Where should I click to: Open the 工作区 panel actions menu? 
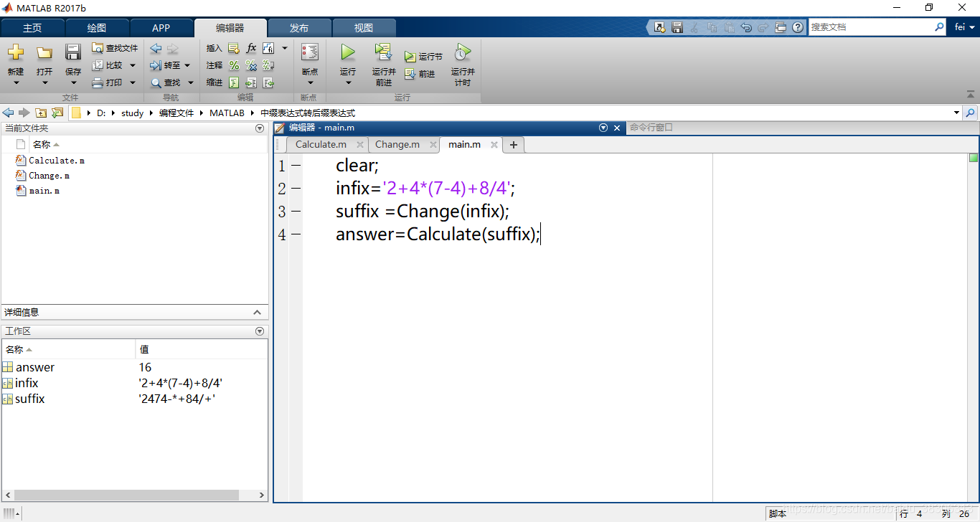click(x=260, y=331)
